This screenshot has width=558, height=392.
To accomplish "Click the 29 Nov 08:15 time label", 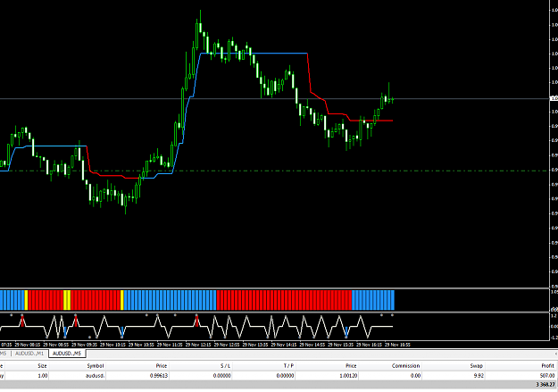I will [x=28, y=345].
